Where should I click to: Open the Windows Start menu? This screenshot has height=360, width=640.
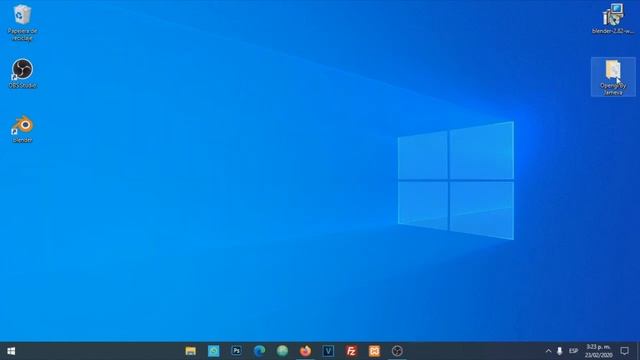click(11, 351)
